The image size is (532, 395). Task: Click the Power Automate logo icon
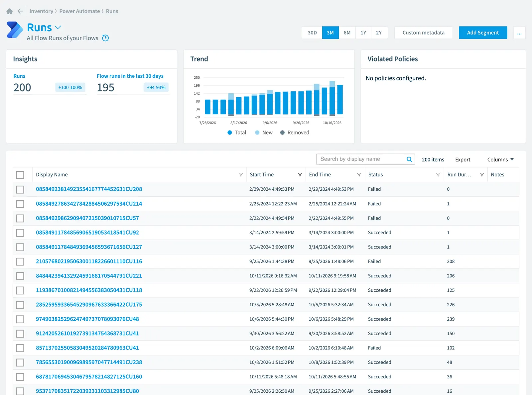tap(15, 30)
